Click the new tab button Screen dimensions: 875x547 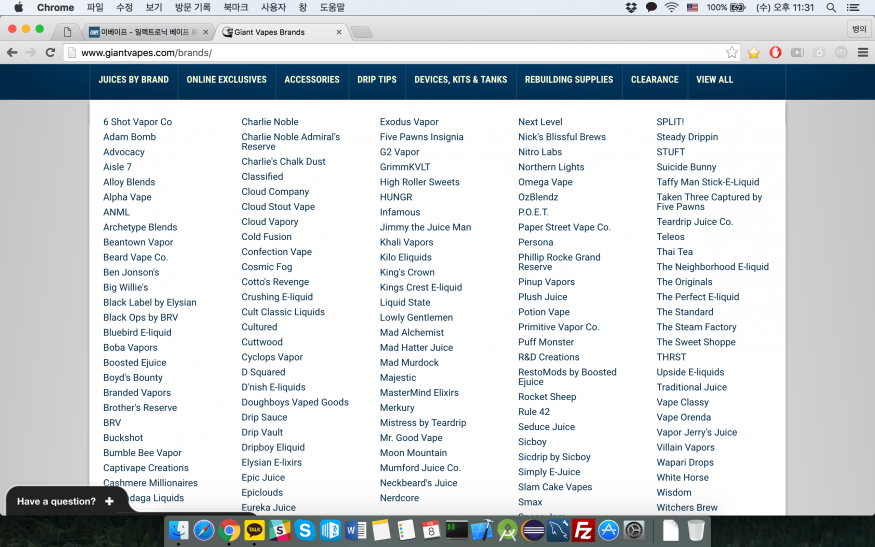361,32
